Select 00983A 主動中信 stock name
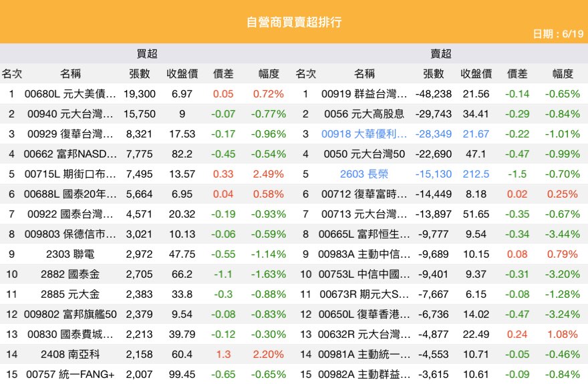This screenshot has height=384, width=588. [364, 254]
